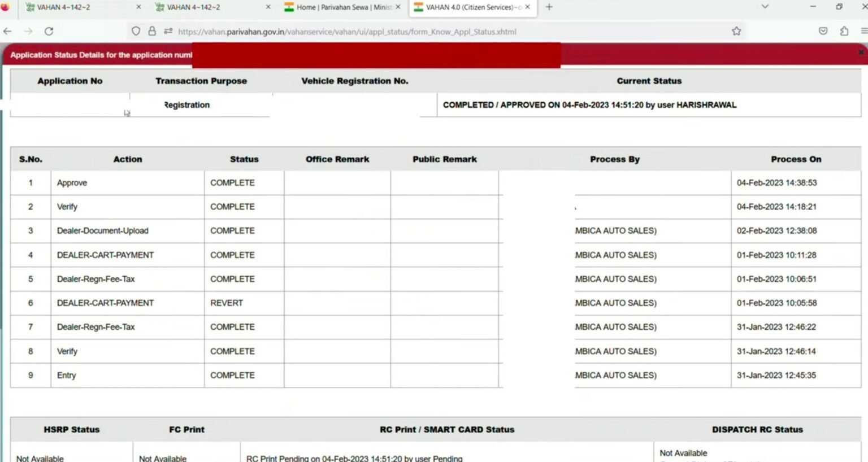Open the extensions puzzle-piece icon
The width and height of the screenshot is (868, 462).
844,32
